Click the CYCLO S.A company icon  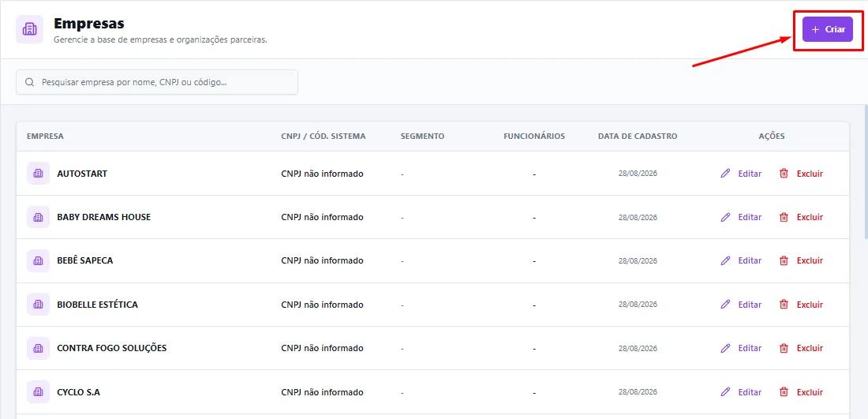pyautogui.click(x=38, y=392)
